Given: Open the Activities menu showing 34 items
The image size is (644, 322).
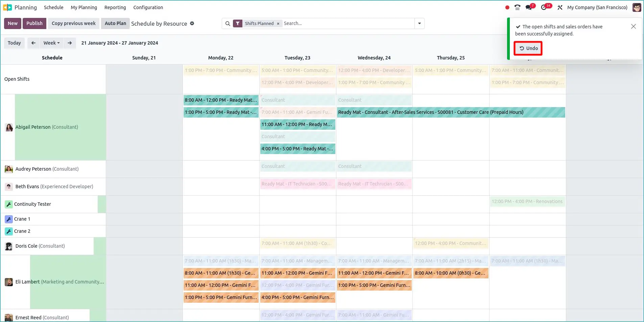Looking at the screenshot, I should 545,7.
